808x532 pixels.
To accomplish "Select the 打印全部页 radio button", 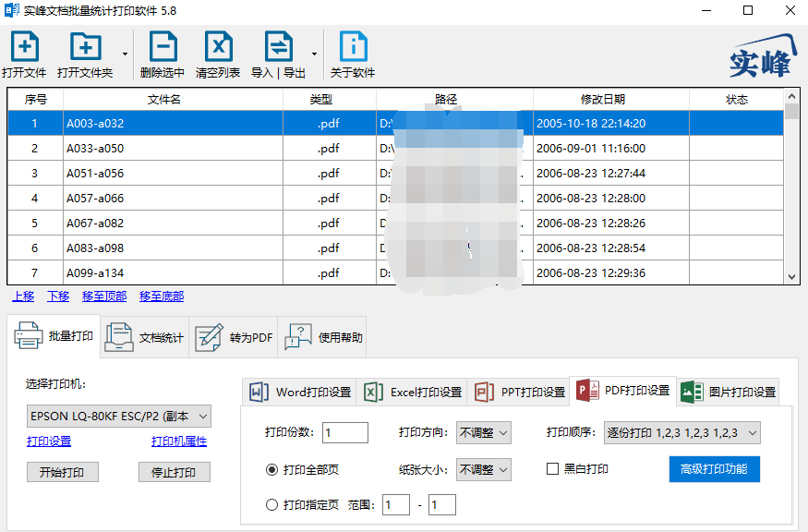I will 271,469.
